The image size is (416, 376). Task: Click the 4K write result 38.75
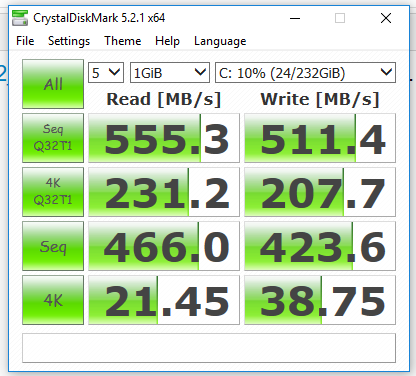point(320,300)
